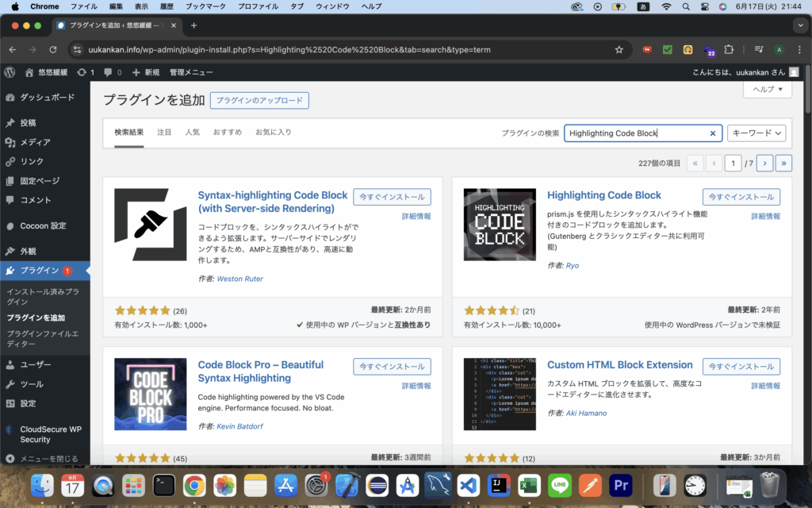Install the Highlighting Code Block plugin now

click(741, 196)
